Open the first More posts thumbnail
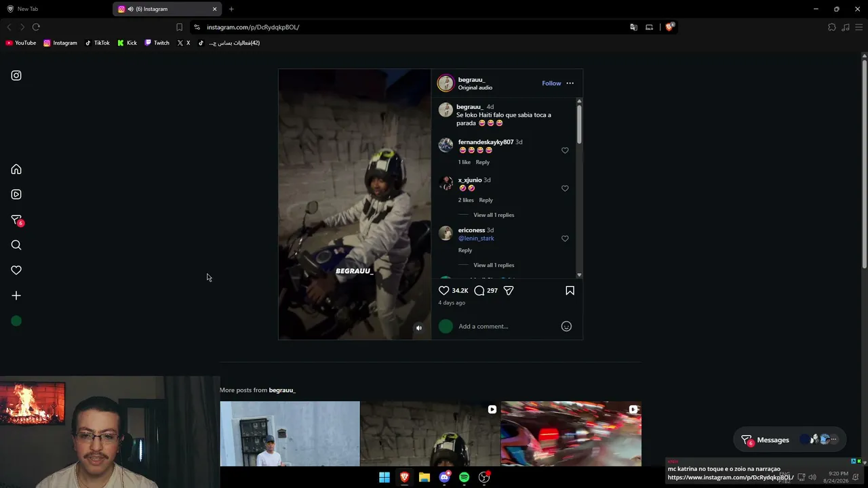 coord(290,434)
